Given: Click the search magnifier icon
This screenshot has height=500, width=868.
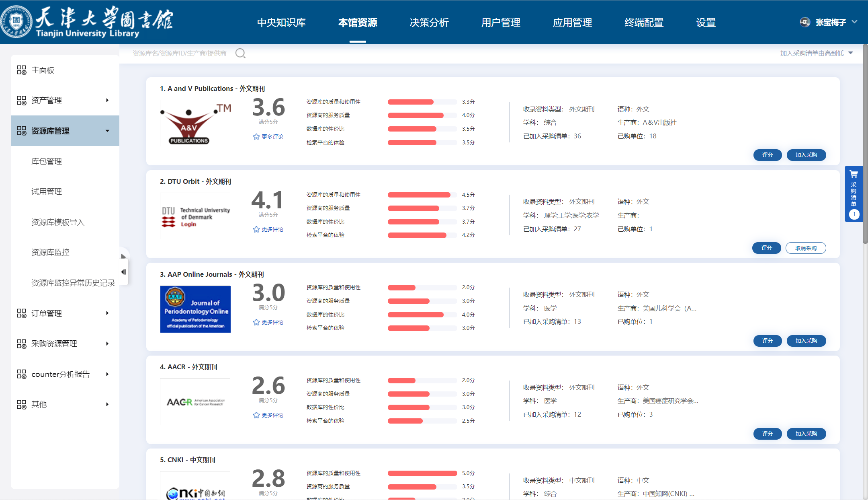Looking at the screenshot, I should pyautogui.click(x=240, y=53).
